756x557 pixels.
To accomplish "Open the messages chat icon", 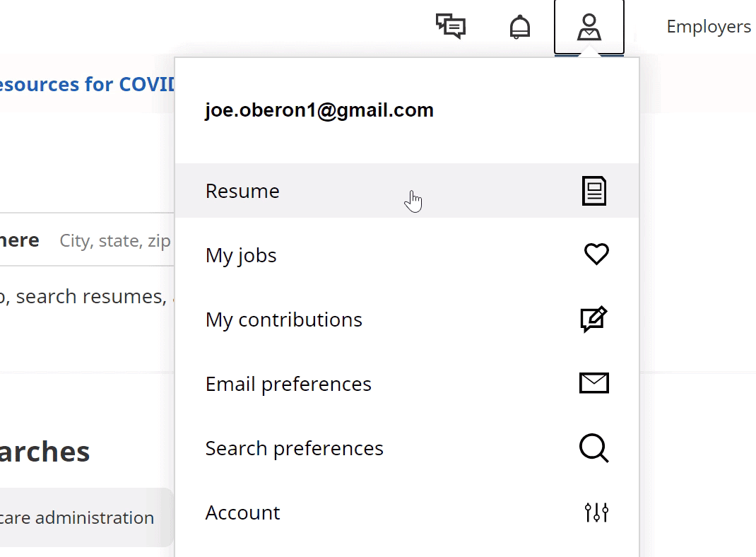I will pyautogui.click(x=450, y=26).
